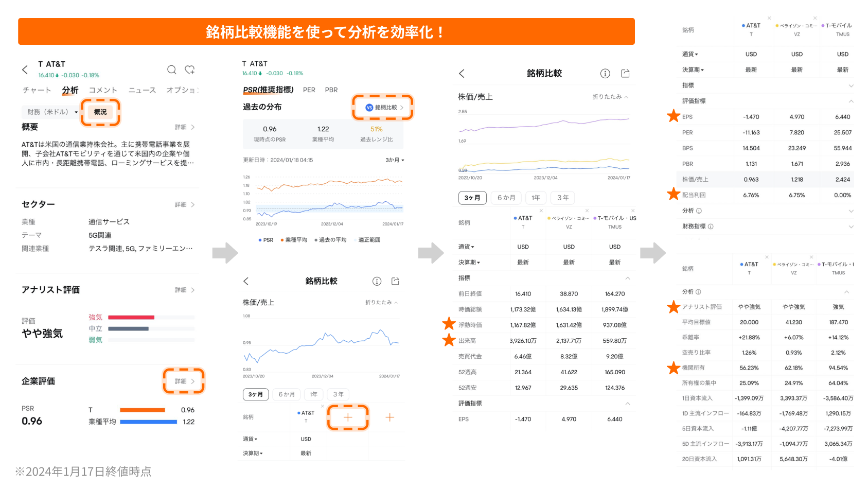The height and width of the screenshot is (488, 868).
Task: Open 銘柄比較 via the VS button
Action: coord(384,108)
